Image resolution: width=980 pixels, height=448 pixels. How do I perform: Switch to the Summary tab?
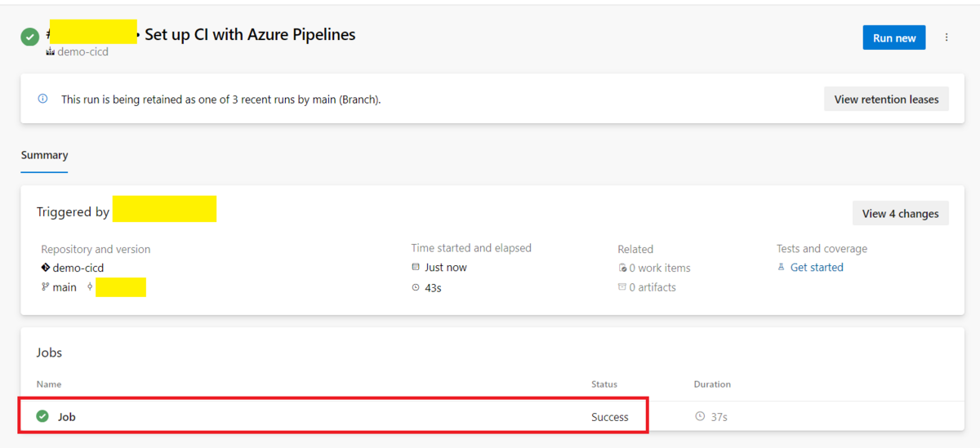coord(44,155)
